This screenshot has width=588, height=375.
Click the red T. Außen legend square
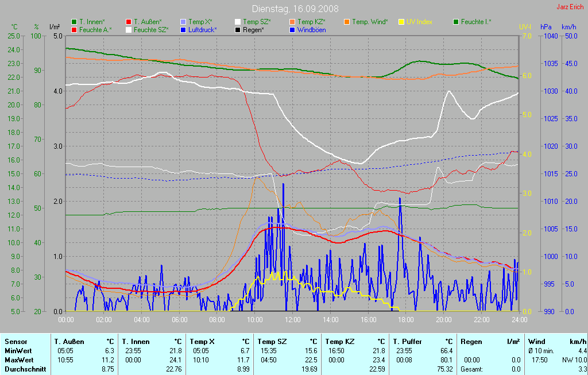click(x=129, y=22)
